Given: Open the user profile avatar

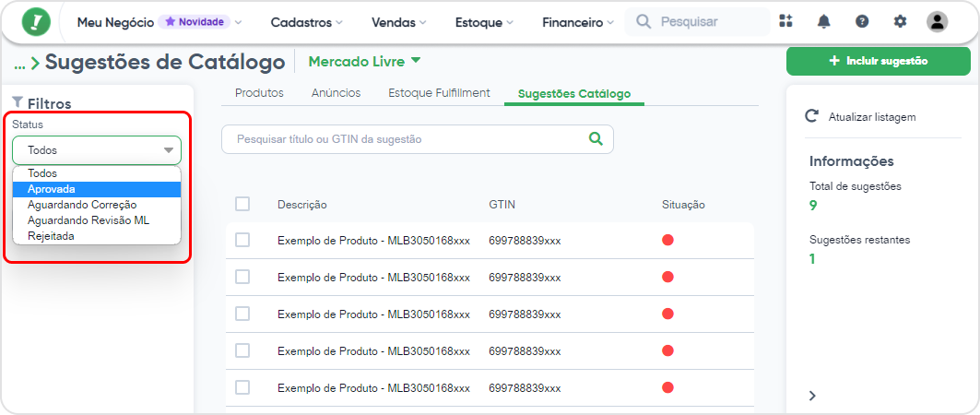Looking at the screenshot, I should (937, 21).
